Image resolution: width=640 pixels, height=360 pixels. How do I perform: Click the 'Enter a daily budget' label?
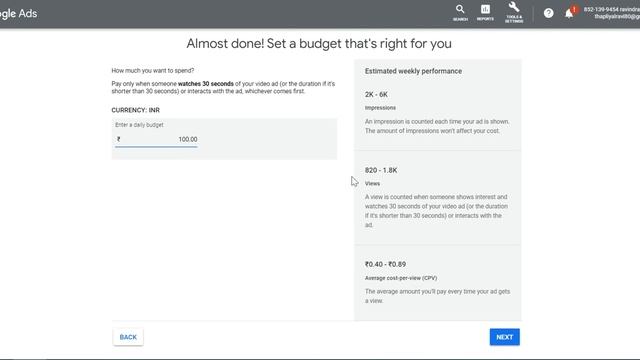pos(139,125)
